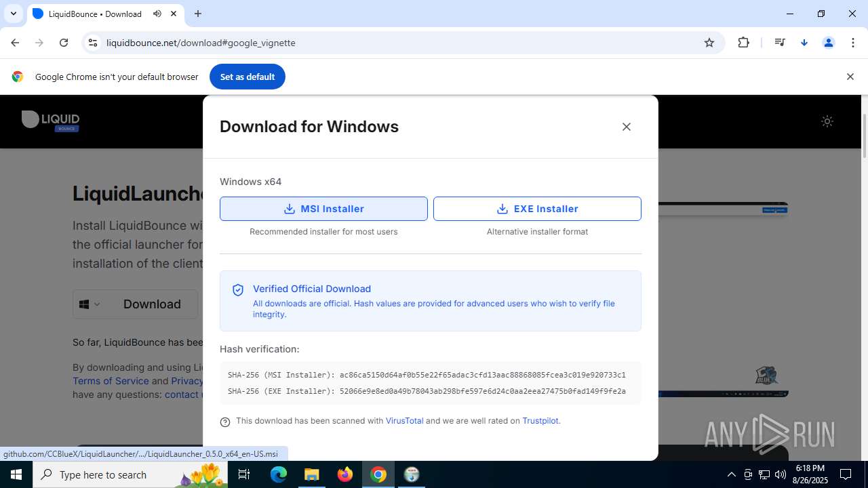868x488 pixels.
Task: Open Chrome extensions puzzle icon
Action: tap(744, 43)
